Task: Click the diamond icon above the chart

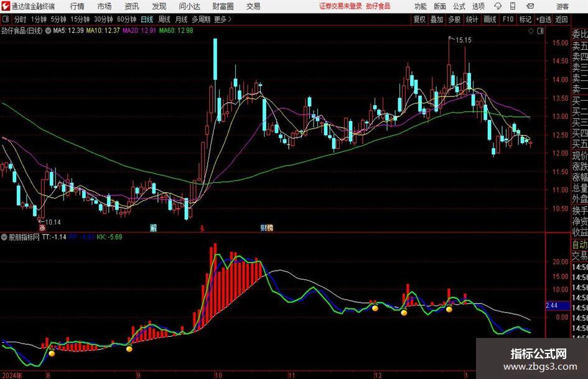Action: (x=531, y=31)
